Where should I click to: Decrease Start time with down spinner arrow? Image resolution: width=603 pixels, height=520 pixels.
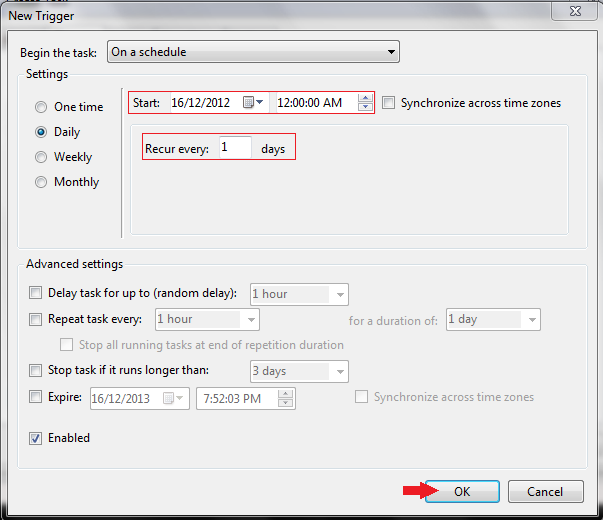tap(365, 107)
